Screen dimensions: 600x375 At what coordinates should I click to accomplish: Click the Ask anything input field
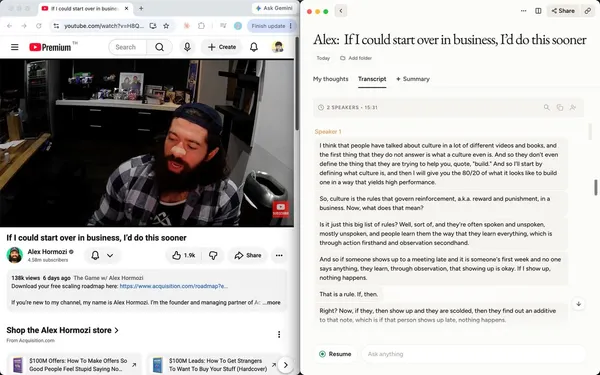click(x=474, y=354)
